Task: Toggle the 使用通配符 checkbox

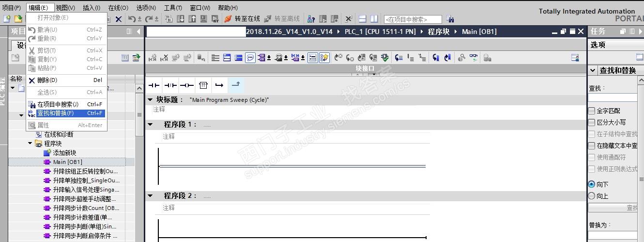Action: click(x=592, y=157)
